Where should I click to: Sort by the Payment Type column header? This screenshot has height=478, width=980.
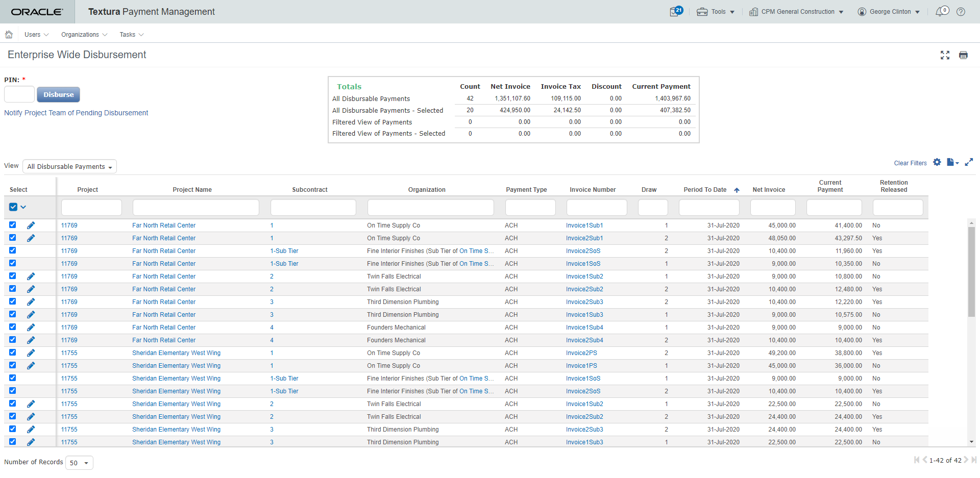(526, 190)
